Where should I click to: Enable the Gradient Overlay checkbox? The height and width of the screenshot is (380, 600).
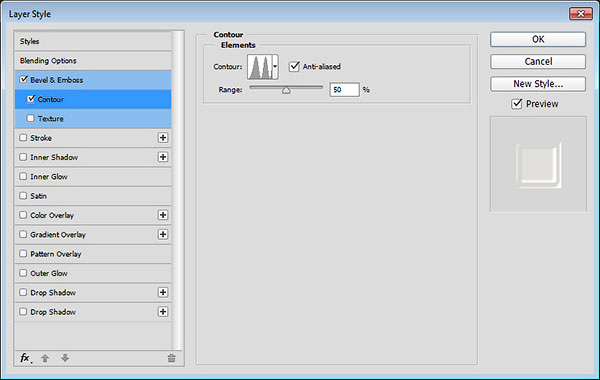[23, 234]
